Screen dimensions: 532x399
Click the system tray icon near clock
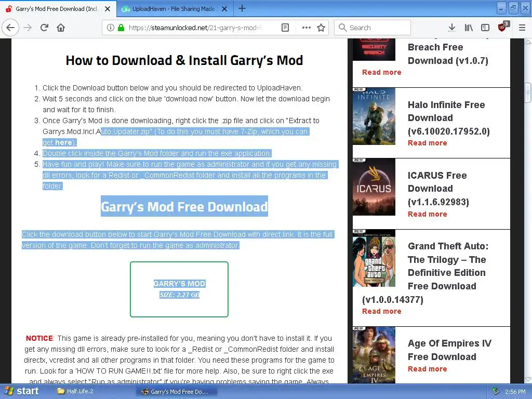pos(496,391)
